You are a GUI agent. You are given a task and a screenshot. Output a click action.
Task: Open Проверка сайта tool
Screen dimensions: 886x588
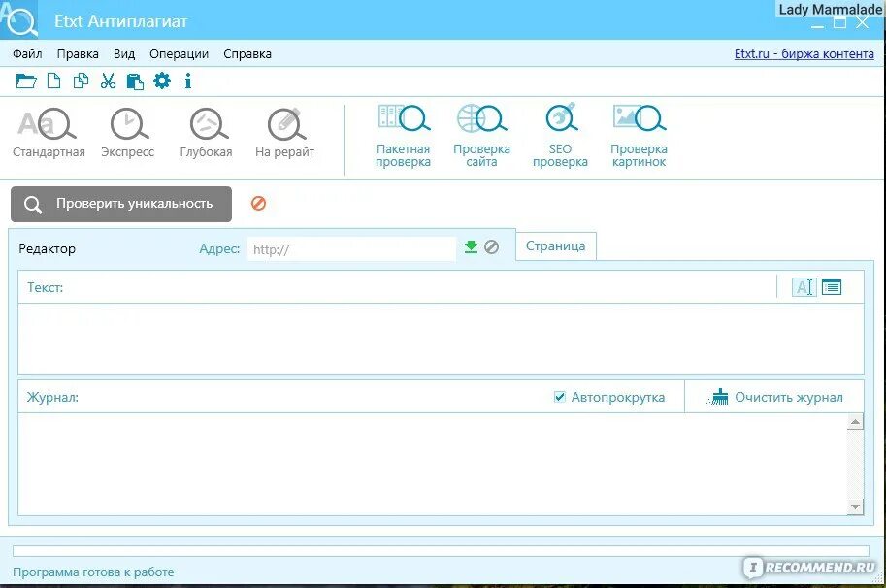(x=482, y=136)
